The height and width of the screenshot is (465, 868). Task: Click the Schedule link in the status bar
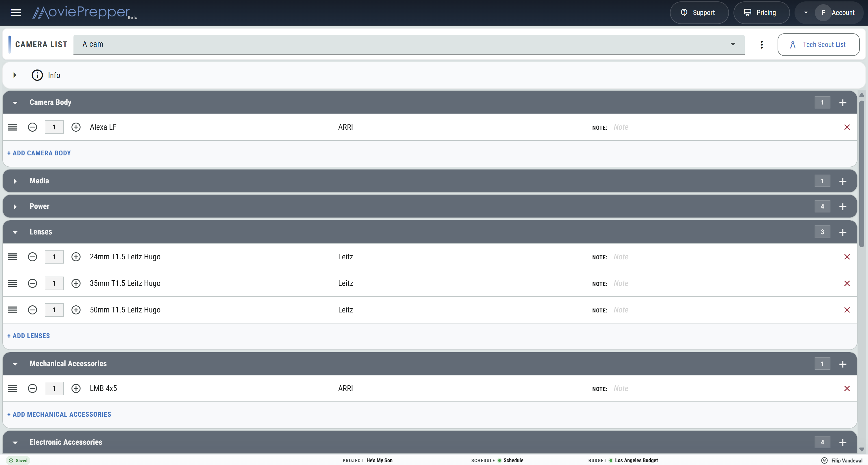(513, 460)
